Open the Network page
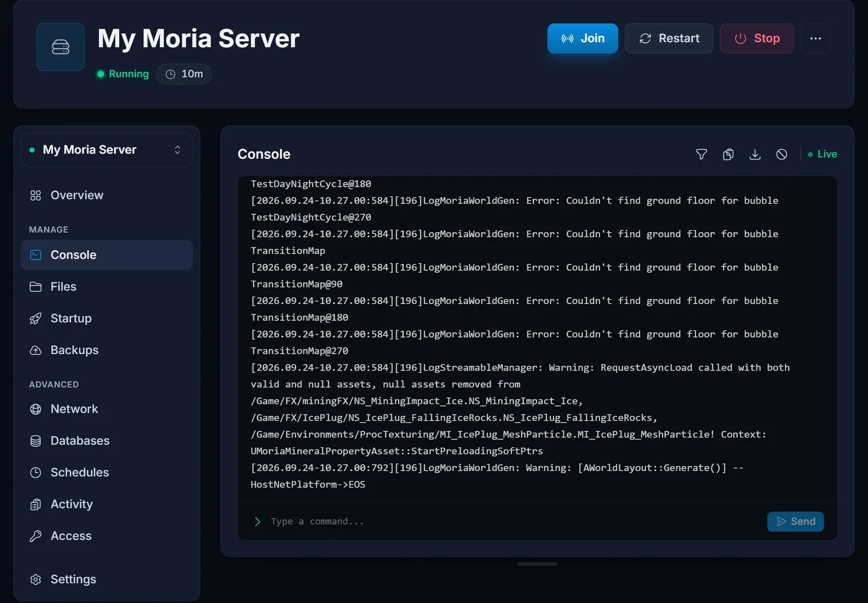 point(107,409)
